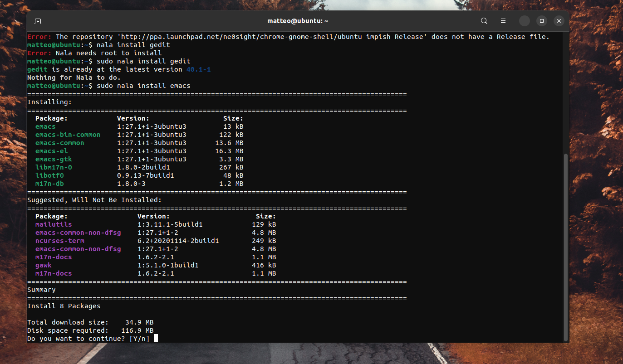Open a new terminal tab
Viewport: 623px width, 364px height.
[38, 21]
